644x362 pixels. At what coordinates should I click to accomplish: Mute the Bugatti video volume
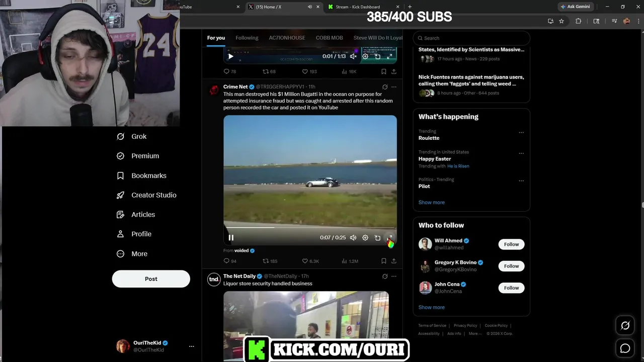point(353,238)
